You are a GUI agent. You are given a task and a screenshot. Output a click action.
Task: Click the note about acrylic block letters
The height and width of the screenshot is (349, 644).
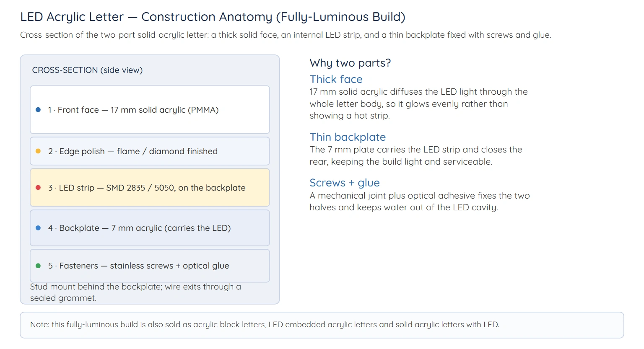point(265,325)
